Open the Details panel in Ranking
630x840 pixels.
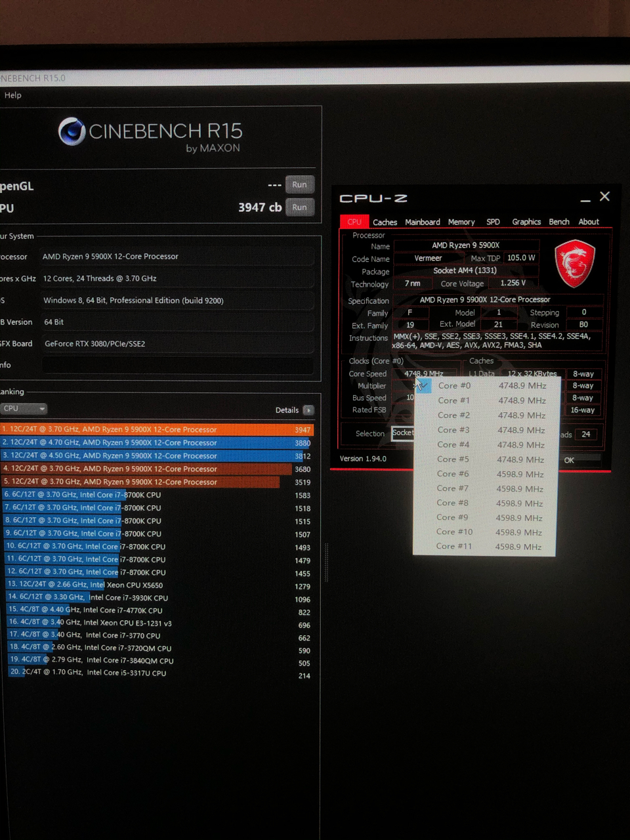pyautogui.click(x=308, y=409)
